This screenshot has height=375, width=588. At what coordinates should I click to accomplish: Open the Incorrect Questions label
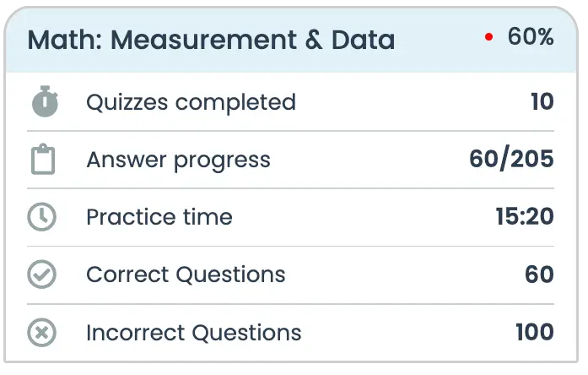pyautogui.click(x=193, y=332)
